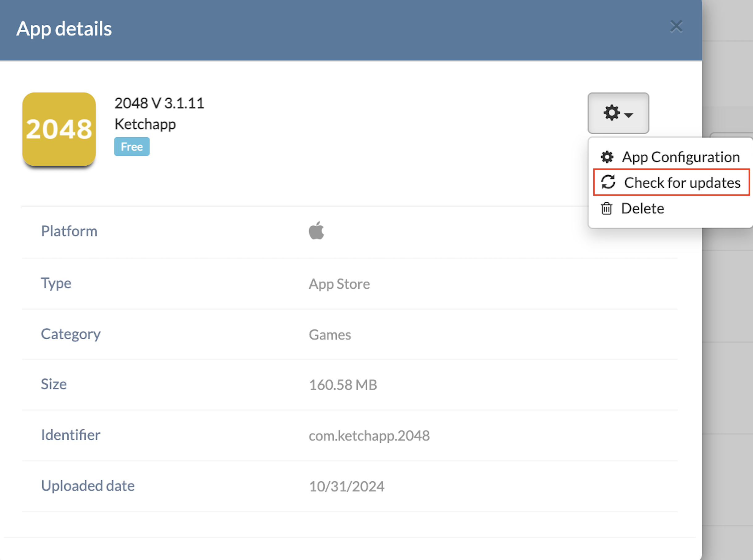Click the 160.58 MB size value
Image resolution: width=753 pixels, height=560 pixels.
[x=343, y=385]
